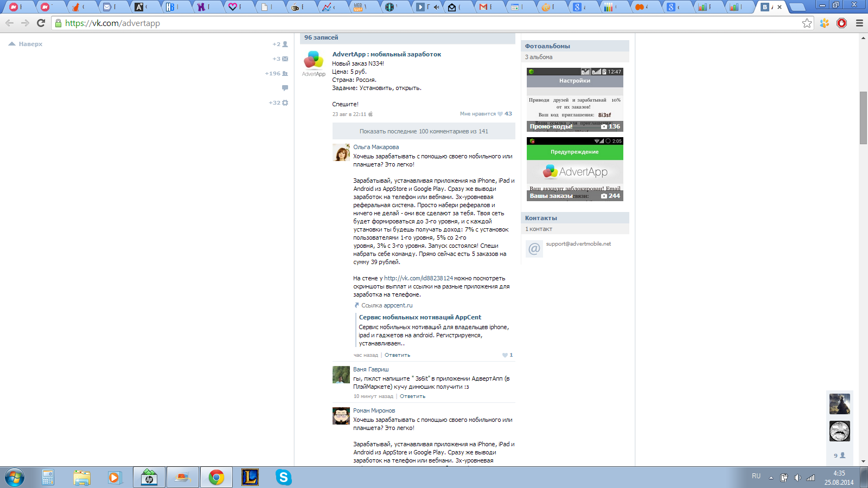Screen dimensions: 868x488
Task: Switch to Chrome on the taskbar
Action: click(x=216, y=478)
